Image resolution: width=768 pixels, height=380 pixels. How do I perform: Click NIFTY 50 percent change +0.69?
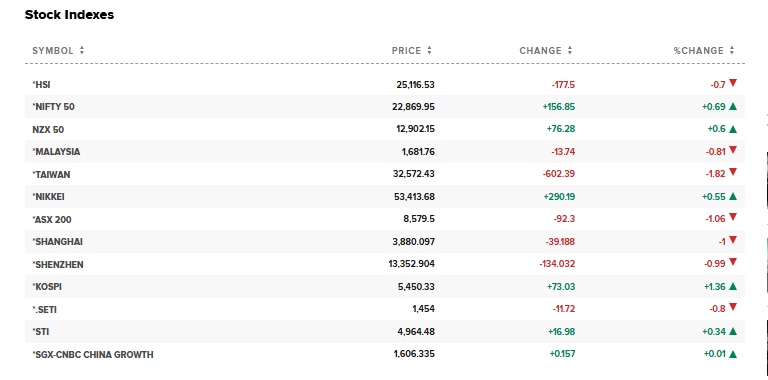coord(714,107)
